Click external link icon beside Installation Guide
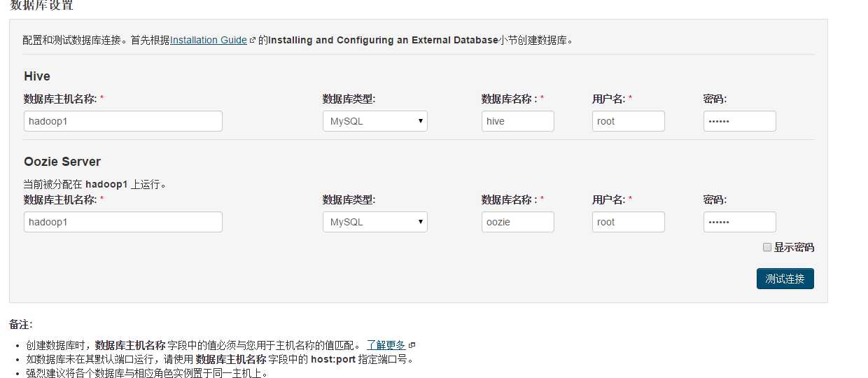 (x=253, y=41)
